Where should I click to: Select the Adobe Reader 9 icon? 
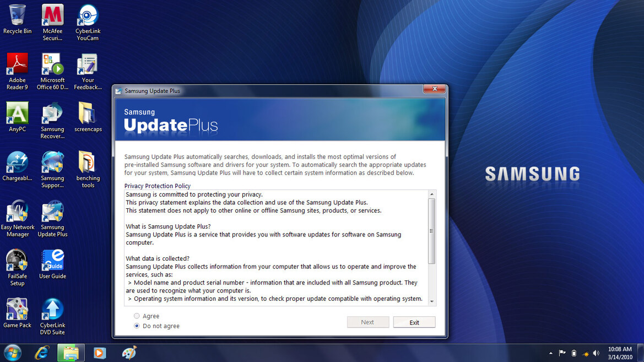tap(17, 72)
